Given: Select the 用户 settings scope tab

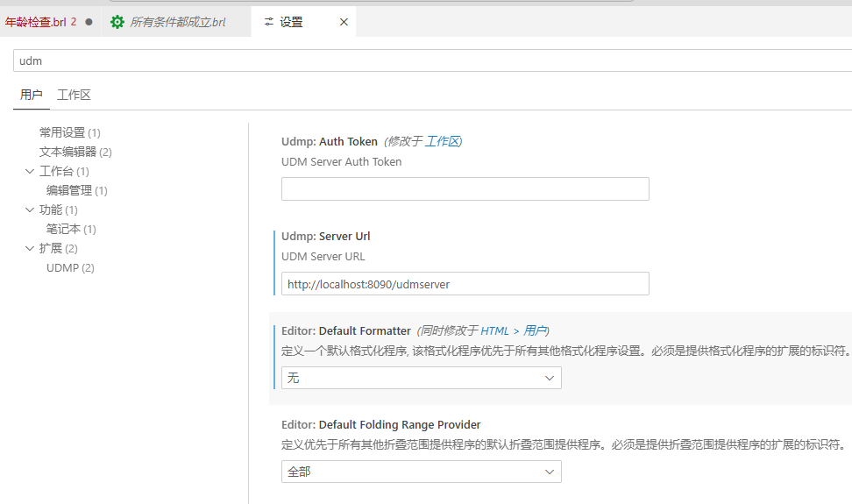Looking at the screenshot, I should [x=31, y=95].
